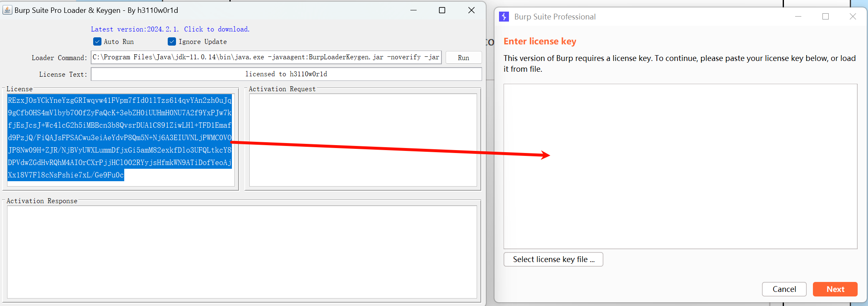Close the Burp Suite Professional dialog
Screen dimensions: 868x306
coord(853,17)
